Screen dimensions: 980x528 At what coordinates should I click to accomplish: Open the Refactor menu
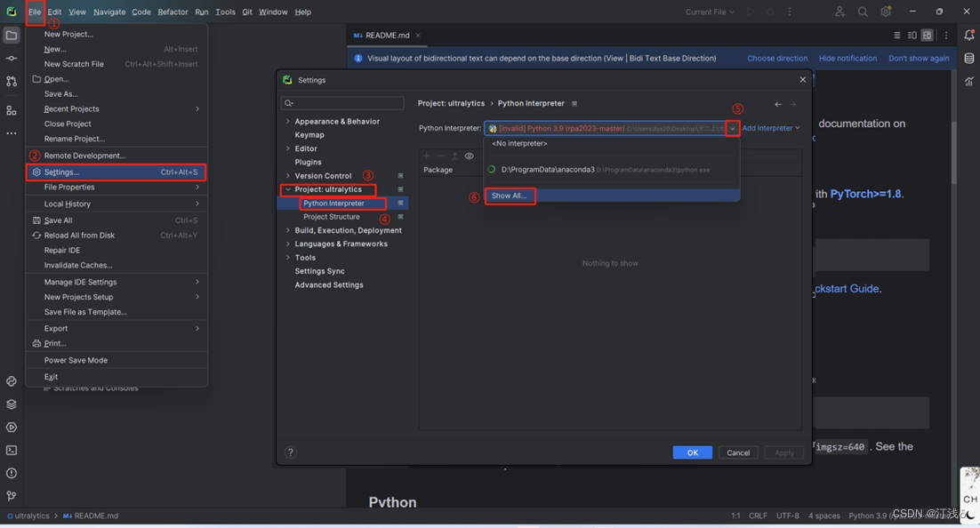(173, 12)
